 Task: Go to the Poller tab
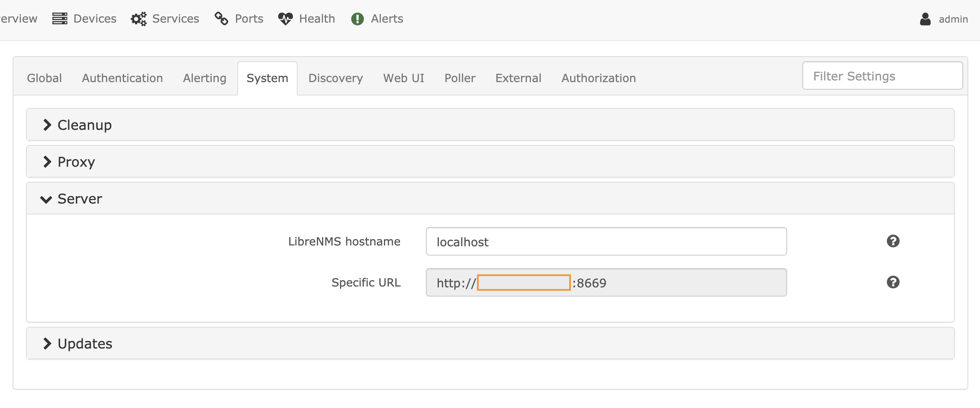[460, 78]
